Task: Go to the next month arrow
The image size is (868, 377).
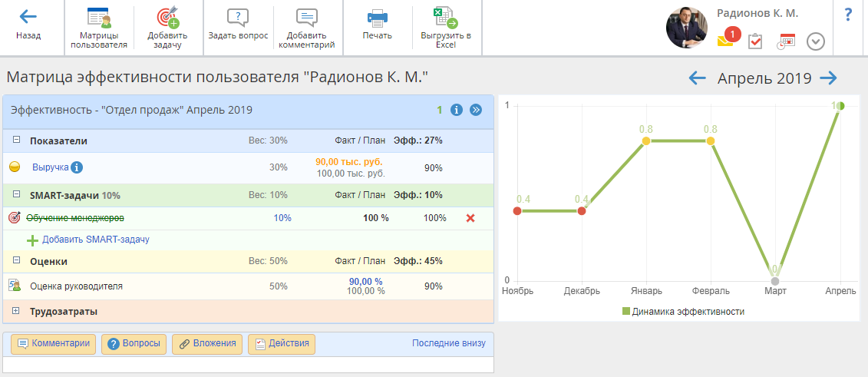Action: point(828,78)
